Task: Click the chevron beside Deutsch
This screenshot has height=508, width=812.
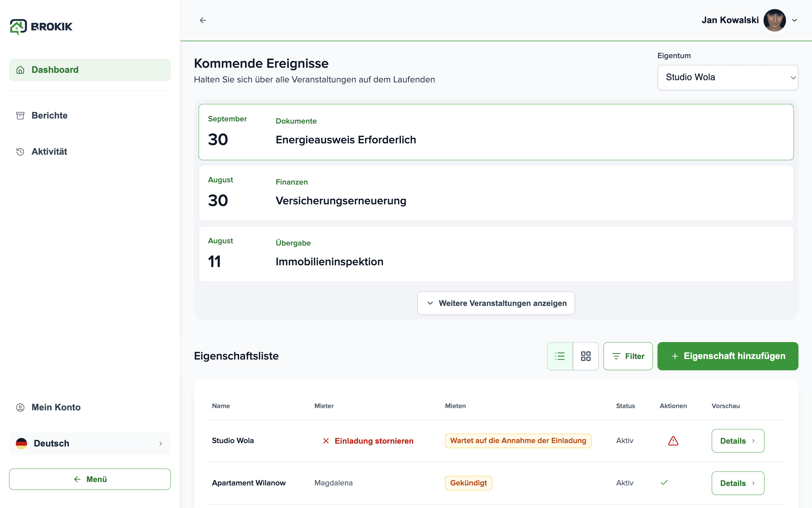Action: [x=160, y=443]
